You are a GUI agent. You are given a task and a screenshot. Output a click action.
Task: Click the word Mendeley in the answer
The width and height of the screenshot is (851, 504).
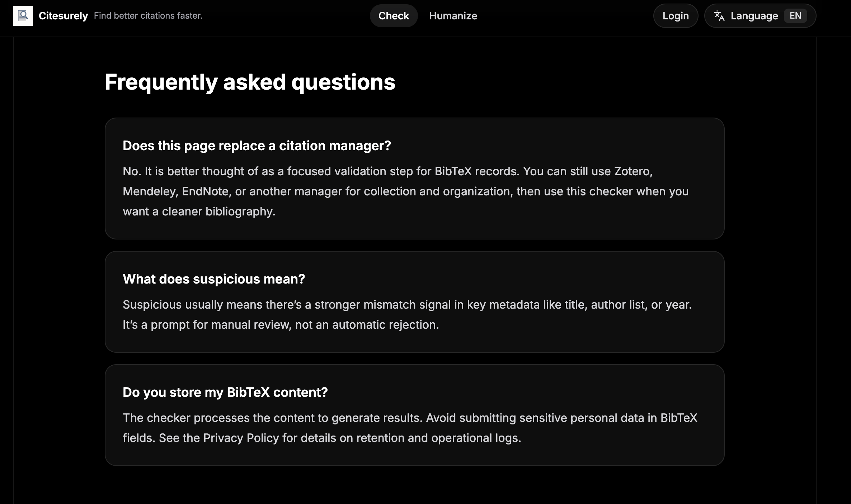[150, 191]
